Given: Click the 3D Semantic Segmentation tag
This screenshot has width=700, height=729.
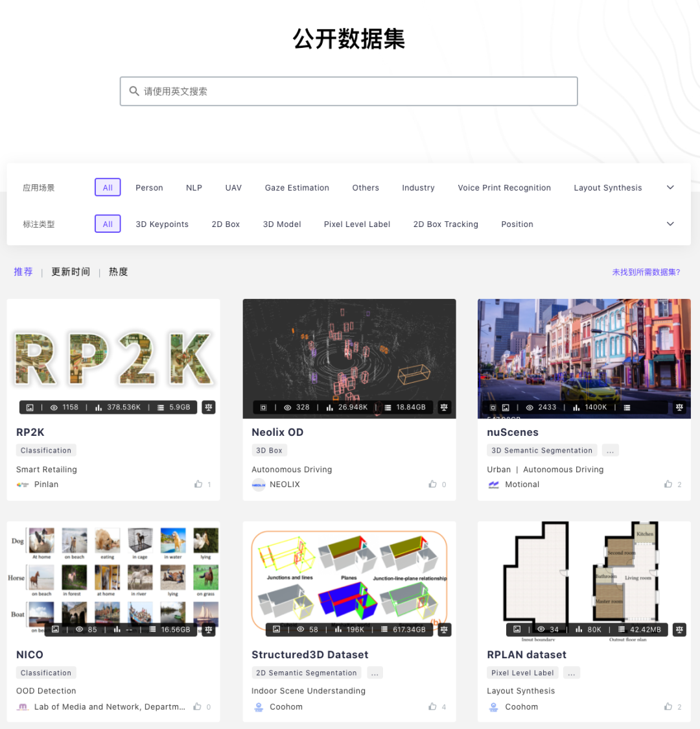Looking at the screenshot, I should (542, 450).
